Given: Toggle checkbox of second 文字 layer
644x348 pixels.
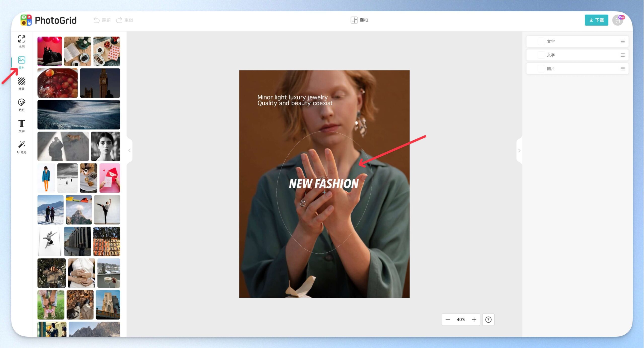Looking at the screenshot, I should (x=541, y=55).
